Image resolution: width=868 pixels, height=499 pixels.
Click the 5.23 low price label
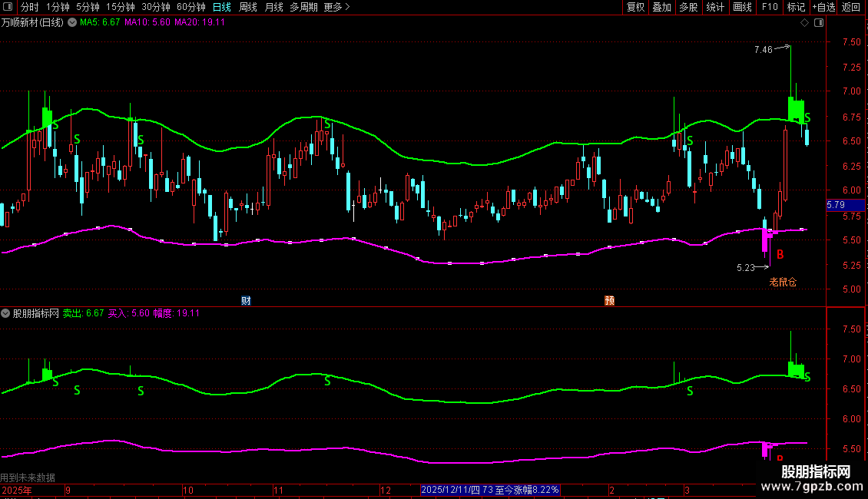click(746, 268)
